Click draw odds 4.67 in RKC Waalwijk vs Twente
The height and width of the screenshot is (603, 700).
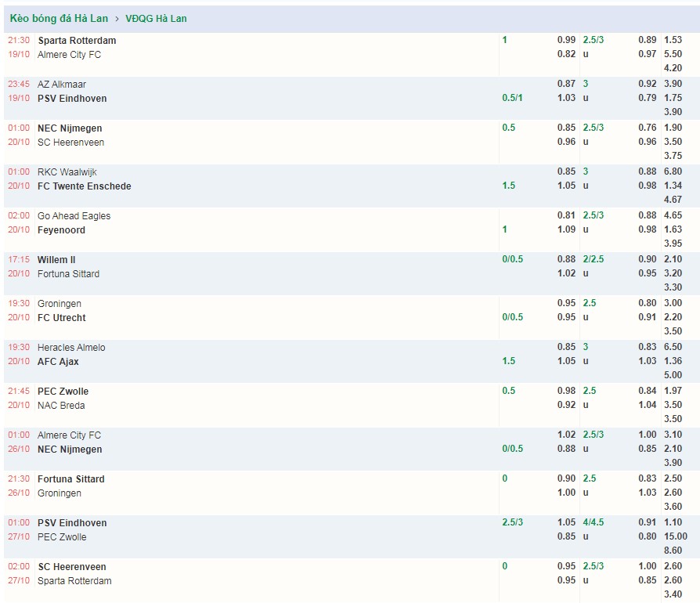[673, 200]
